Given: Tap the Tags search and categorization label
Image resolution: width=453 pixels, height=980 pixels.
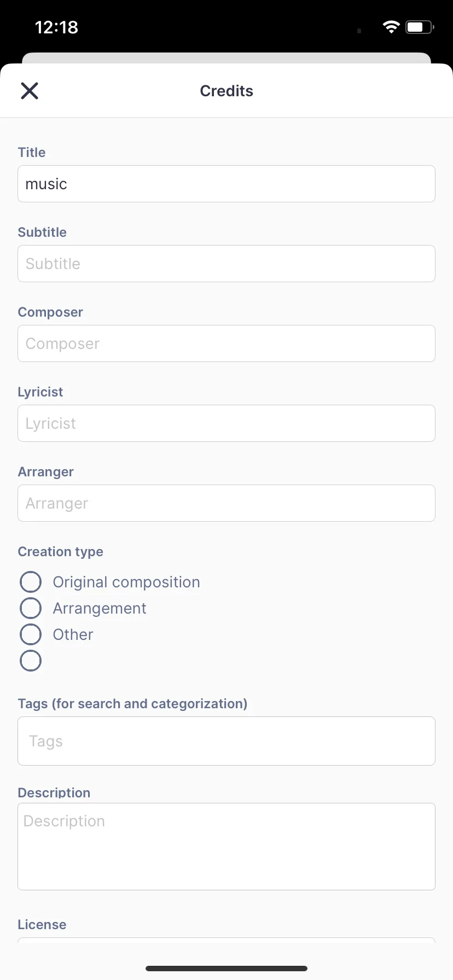Looking at the screenshot, I should pyautogui.click(x=132, y=703).
